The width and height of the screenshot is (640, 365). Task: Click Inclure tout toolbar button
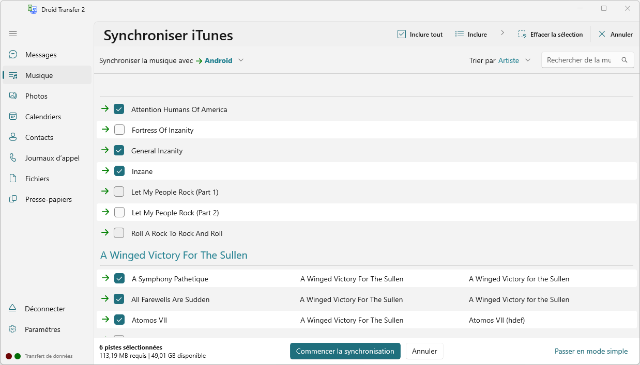coord(420,34)
